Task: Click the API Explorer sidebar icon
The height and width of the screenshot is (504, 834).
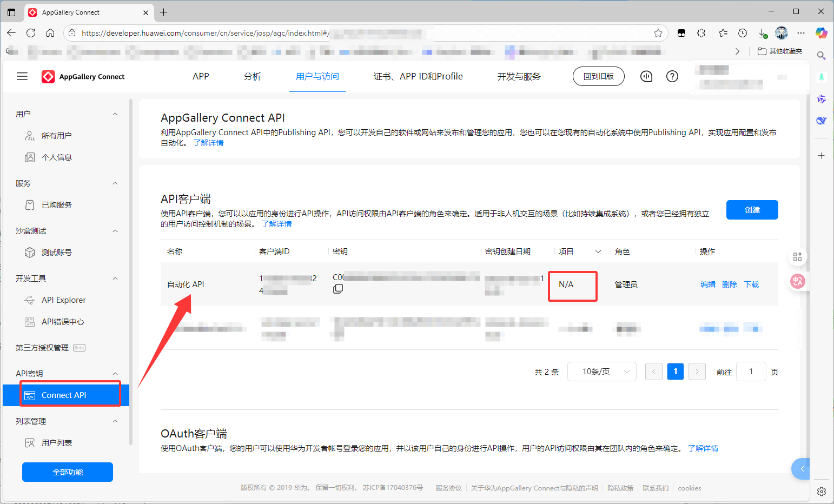Action: (30, 300)
